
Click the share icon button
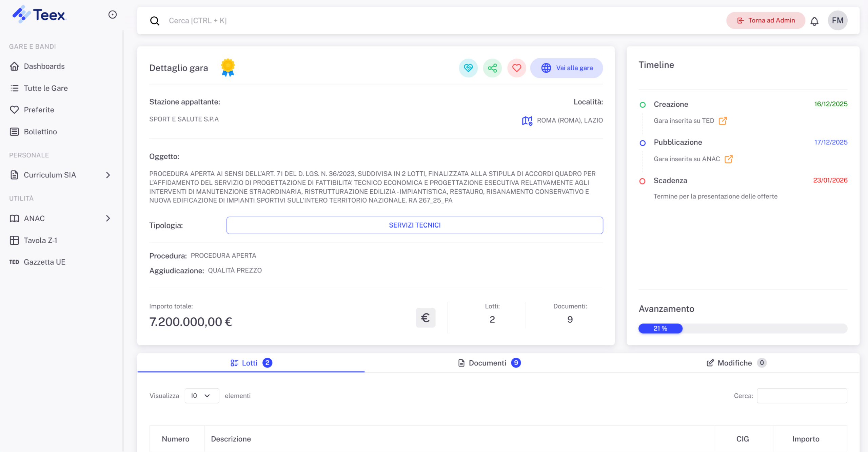tap(492, 68)
